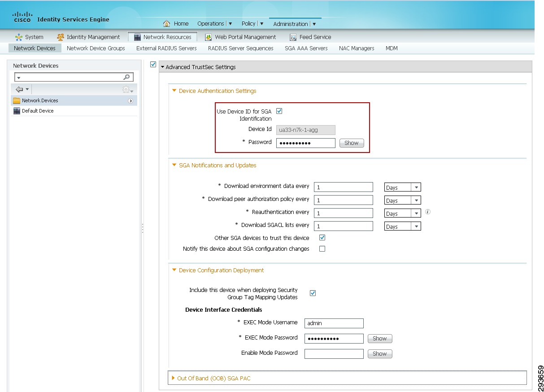Open RADIUS Server Sequences tab
This screenshot has height=392, width=544.
[x=241, y=48]
